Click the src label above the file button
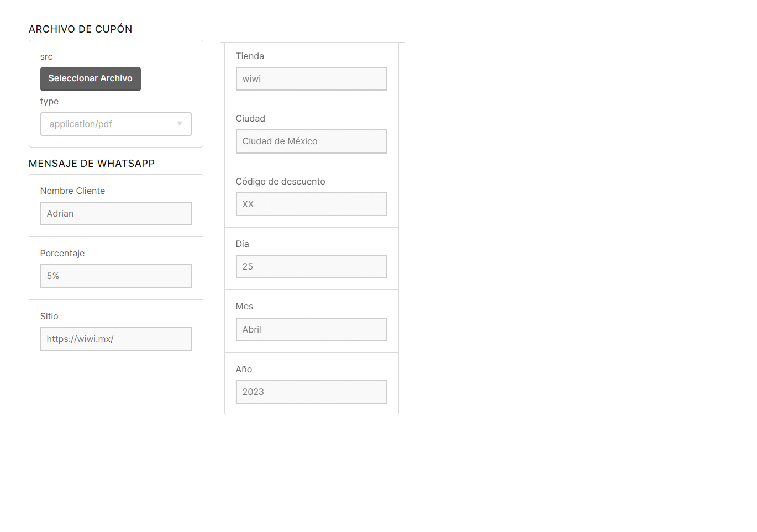The height and width of the screenshot is (532, 757). [x=46, y=57]
